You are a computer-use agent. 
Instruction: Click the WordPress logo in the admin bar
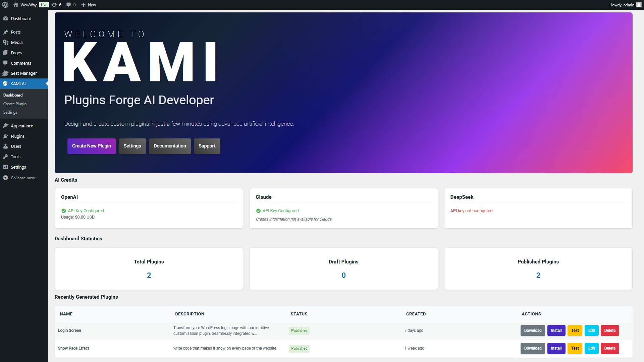click(5, 5)
